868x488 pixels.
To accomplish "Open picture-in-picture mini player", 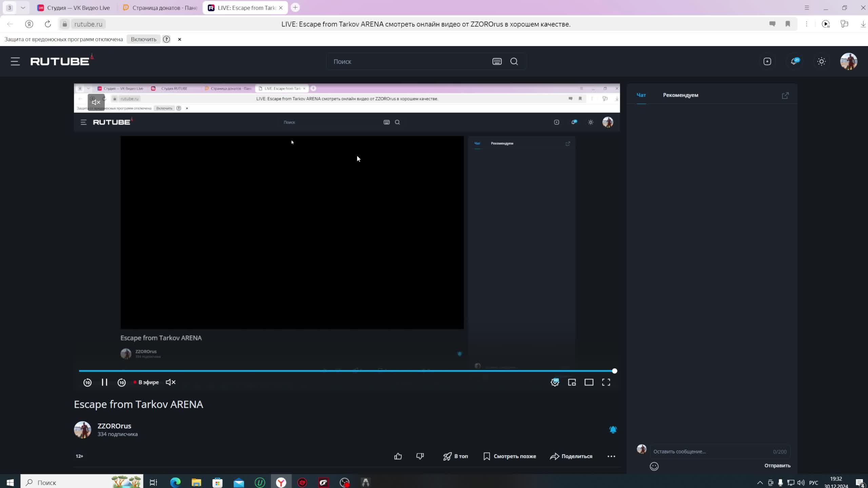I will (572, 382).
